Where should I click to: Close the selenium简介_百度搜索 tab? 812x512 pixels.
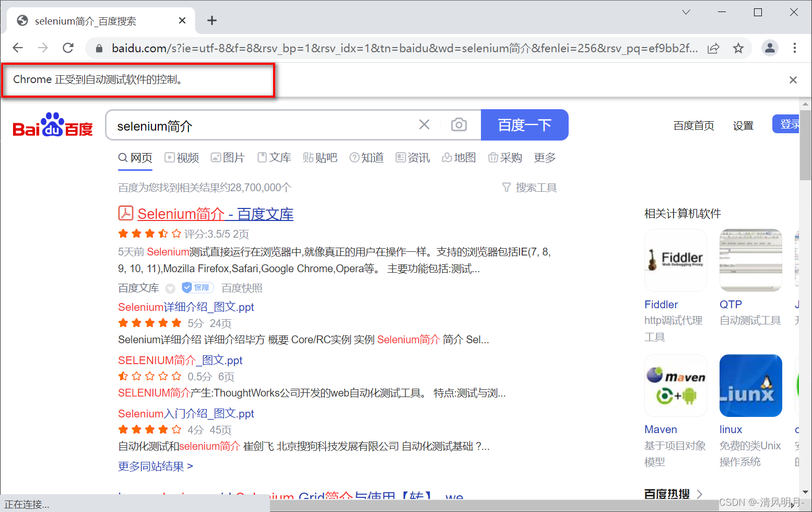[x=182, y=20]
